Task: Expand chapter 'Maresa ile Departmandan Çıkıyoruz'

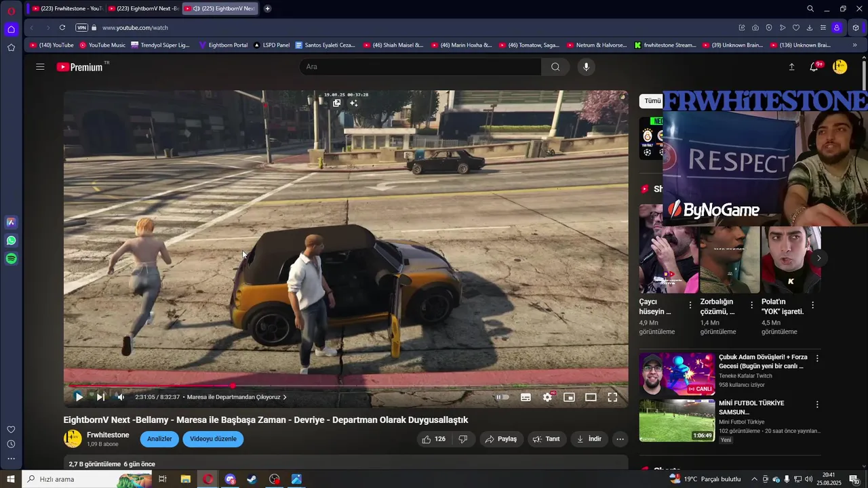Action: [x=237, y=397]
